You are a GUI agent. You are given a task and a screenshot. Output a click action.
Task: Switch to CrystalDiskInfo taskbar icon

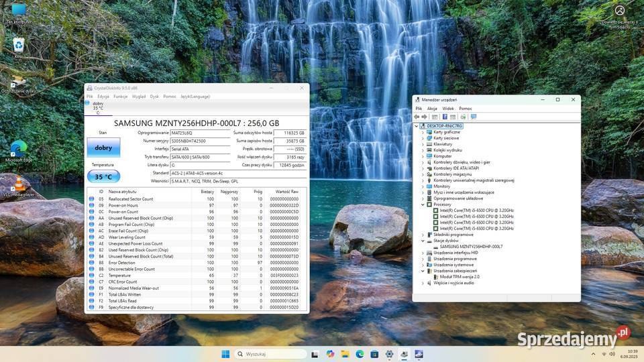click(419, 354)
